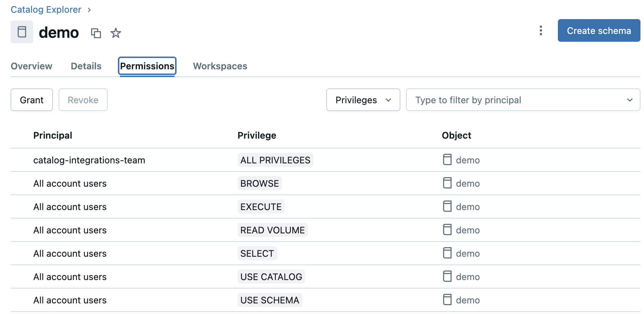The image size is (644, 314).
Task: Copy the catalog name with copy icon
Action: tap(96, 33)
